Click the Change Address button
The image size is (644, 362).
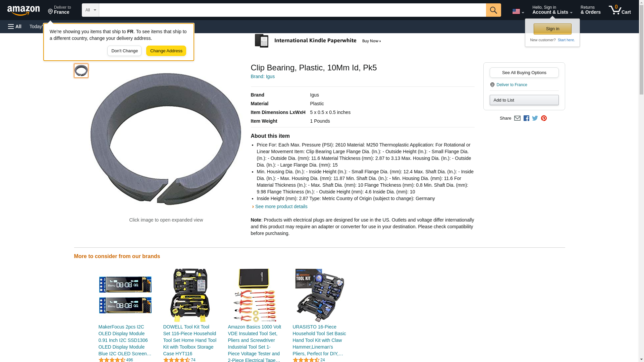point(166,51)
